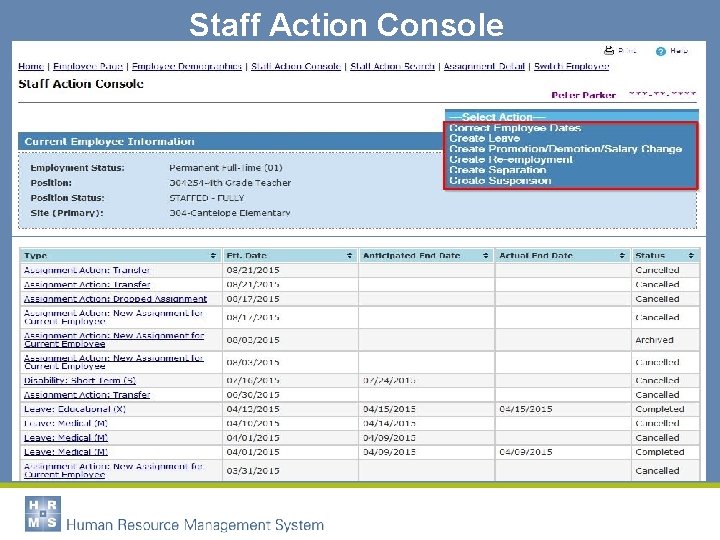720x540 pixels.
Task: Sort by Type column arrows
Action: coord(213,255)
